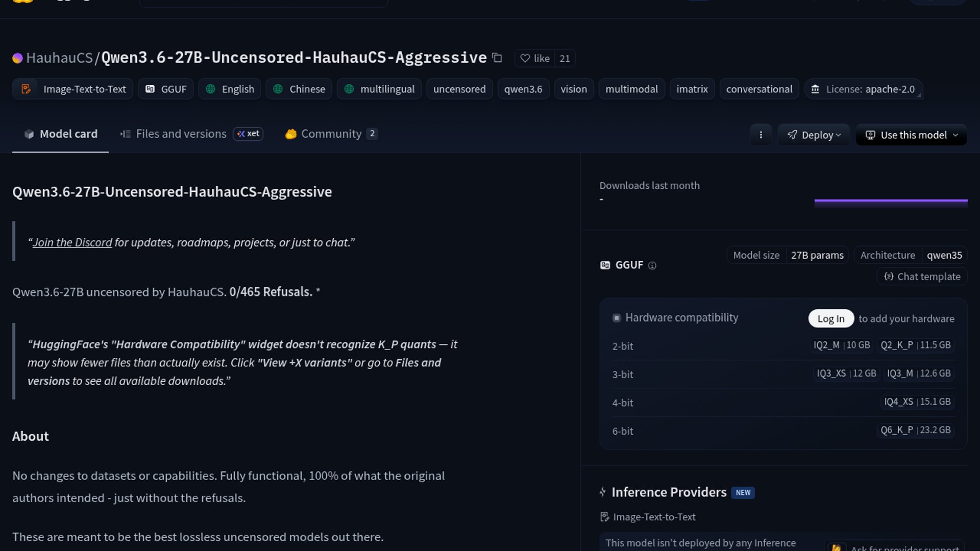The image size is (980, 551).
Task: Switch to Files and versions tab
Action: tap(181, 134)
